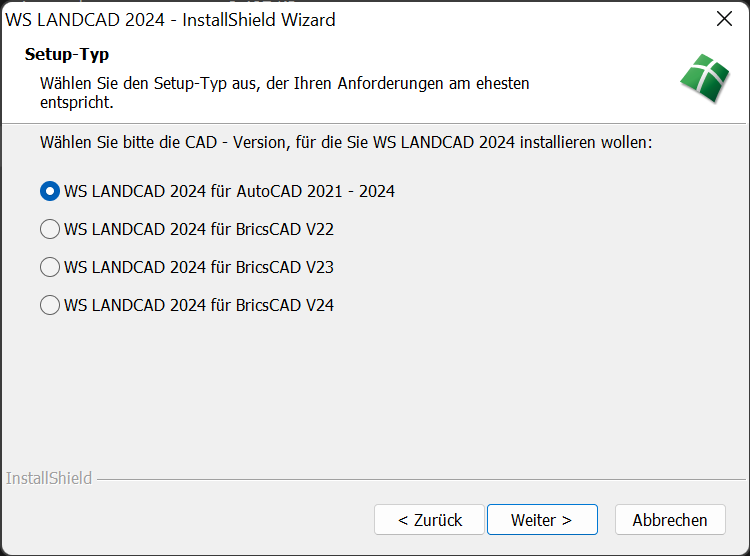750x556 pixels.
Task: Click the 'Setup-Typ' heading
Action: [67, 54]
